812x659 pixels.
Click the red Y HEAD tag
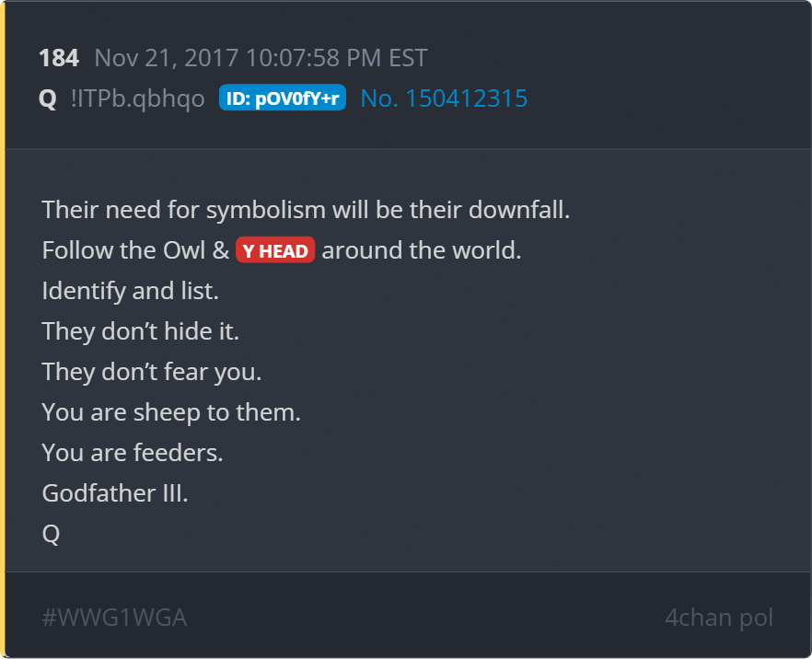275,250
